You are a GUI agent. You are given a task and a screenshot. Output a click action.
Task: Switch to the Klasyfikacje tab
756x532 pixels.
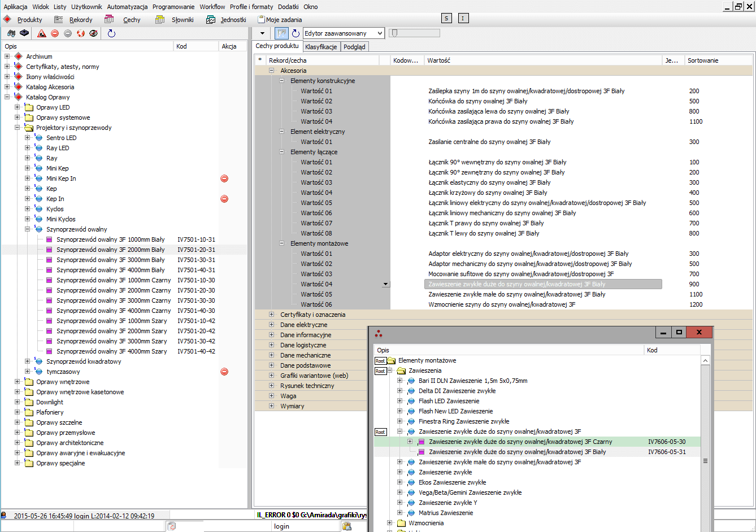pyautogui.click(x=321, y=47)
